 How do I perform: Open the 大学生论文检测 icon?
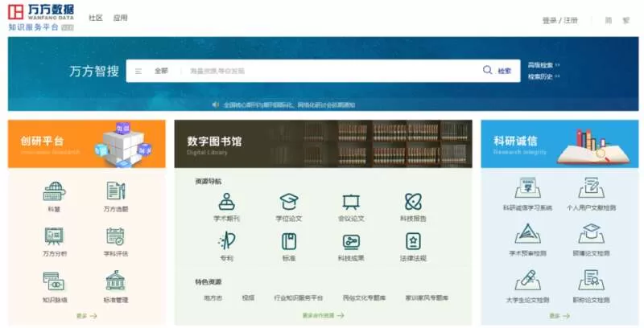point(527,280)
